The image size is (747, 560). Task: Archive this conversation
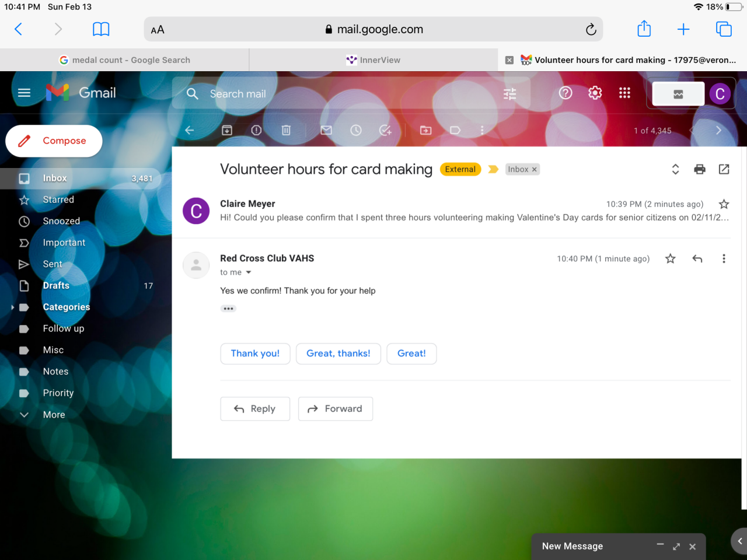point(227,130)
